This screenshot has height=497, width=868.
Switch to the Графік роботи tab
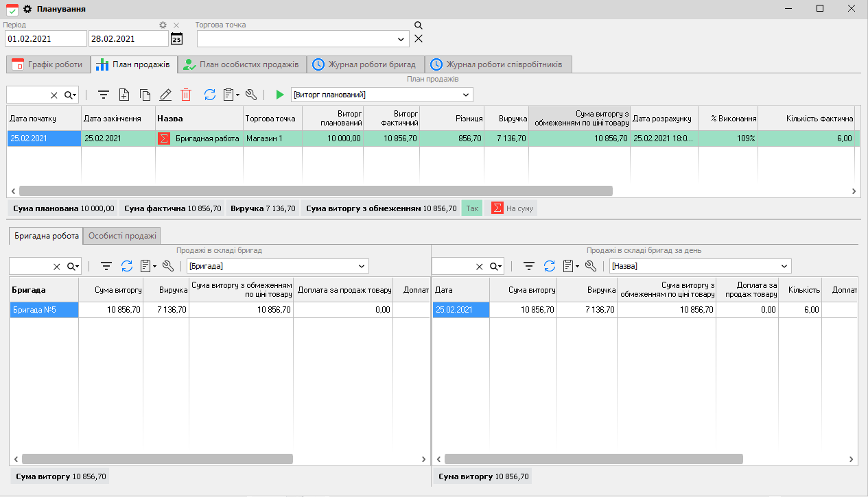pyautogui.click(x=48, y=64)
